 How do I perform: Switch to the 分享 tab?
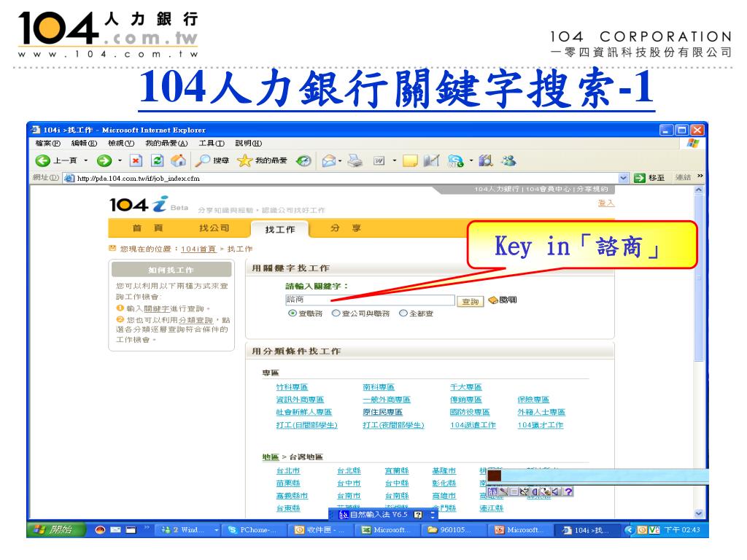[345, 228]
